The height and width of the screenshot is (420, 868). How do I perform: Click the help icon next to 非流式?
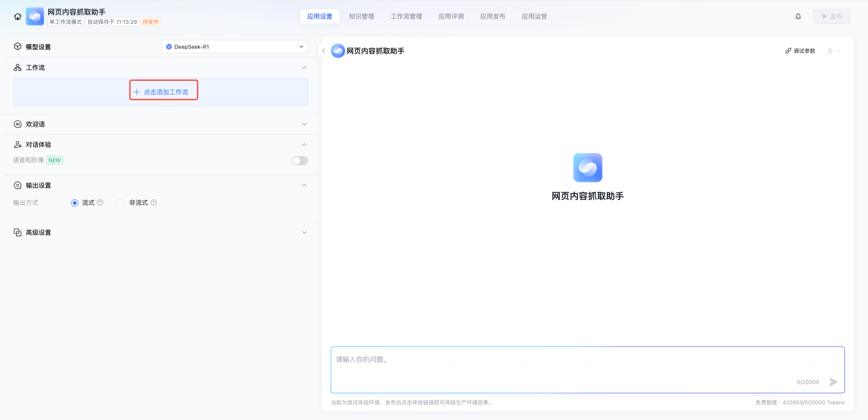pyautogui.click(x=153, y=202)
